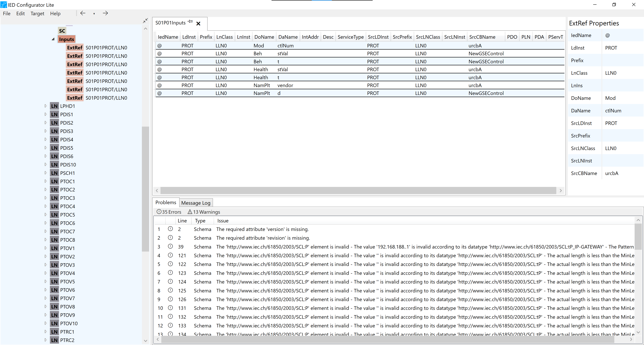Viewport: 644px width, 345px height.
Task: Expand the PTOC1 logical node
Action: coord(45,181)
